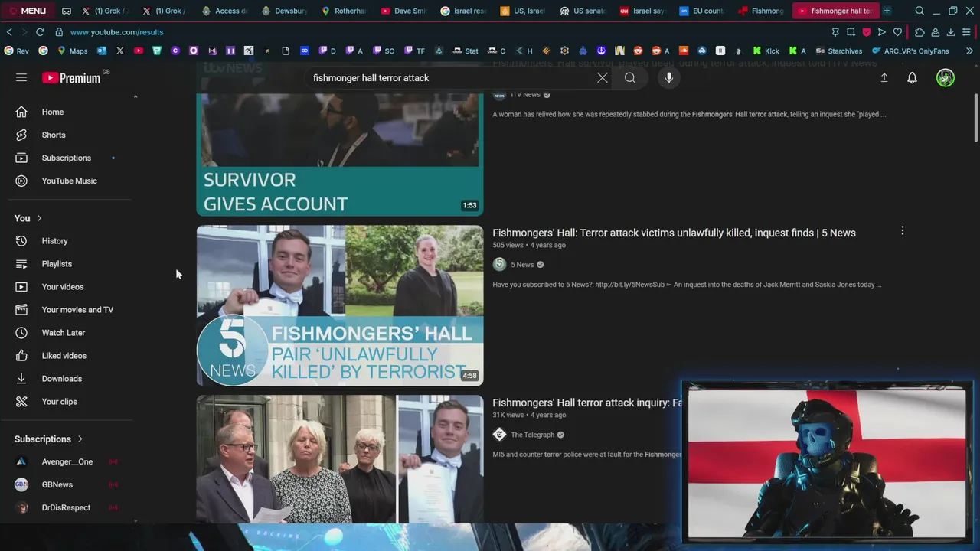Click the upload/create icon

tap(884, 77)
